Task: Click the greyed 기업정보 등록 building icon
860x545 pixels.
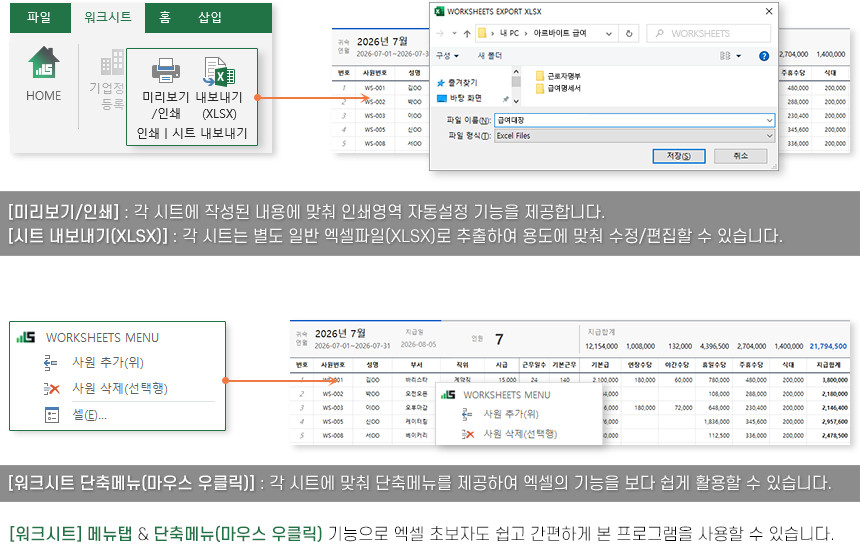Action: (x=108, y=66)
